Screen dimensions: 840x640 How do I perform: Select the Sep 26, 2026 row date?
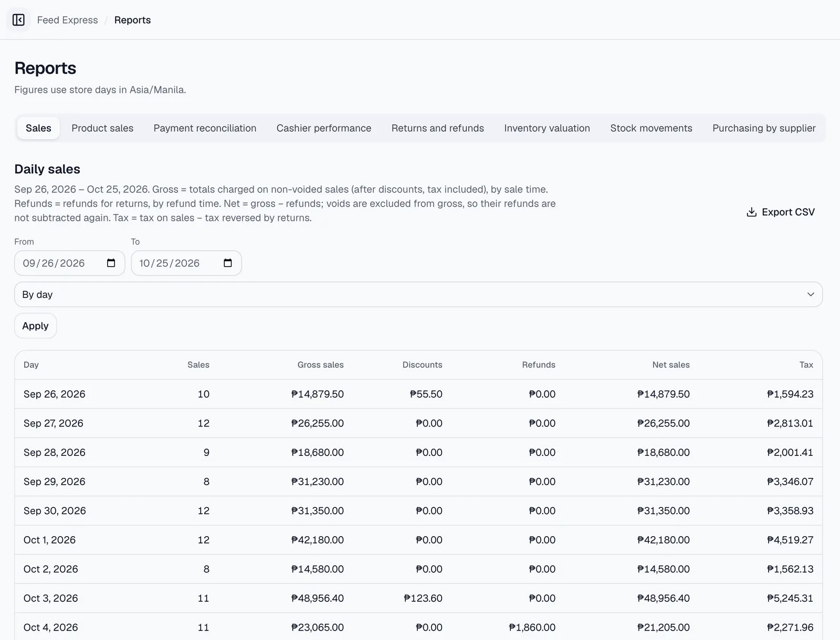(55, 394)
